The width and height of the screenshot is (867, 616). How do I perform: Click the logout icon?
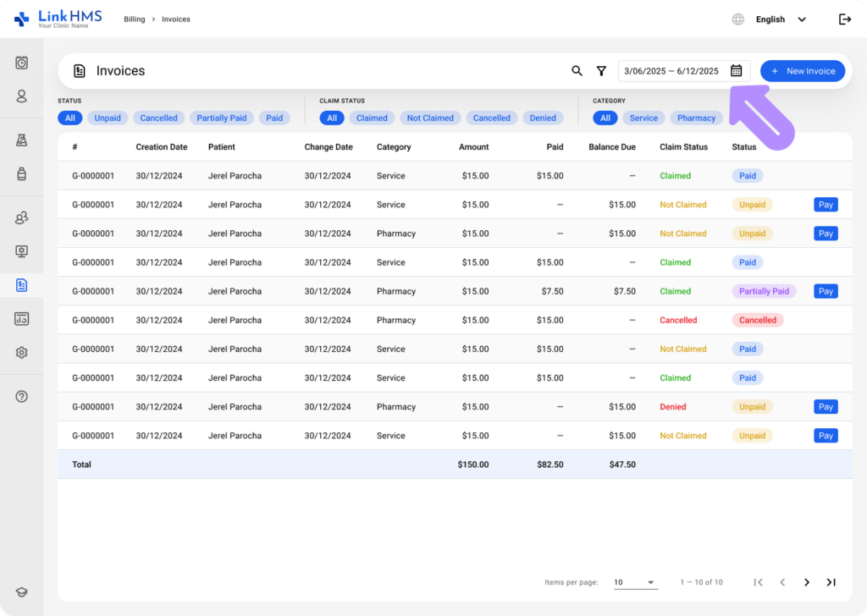click(x=845, y=19)
